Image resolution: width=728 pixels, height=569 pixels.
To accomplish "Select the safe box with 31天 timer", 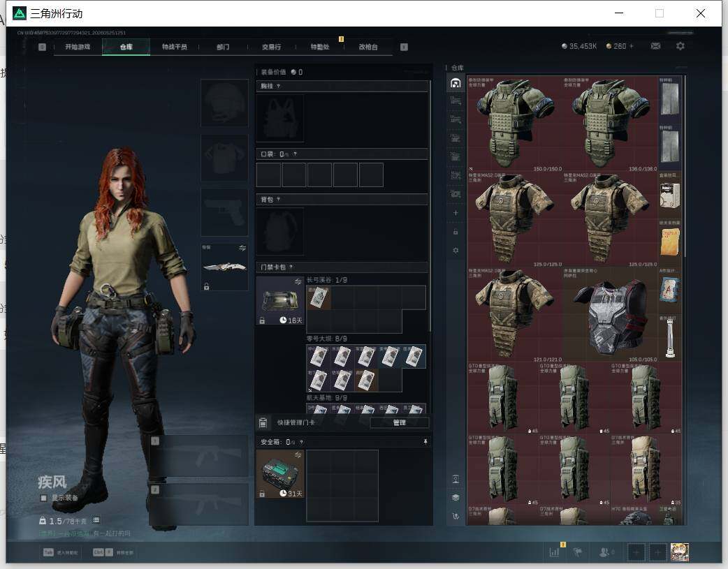I will tap(280, 474).
